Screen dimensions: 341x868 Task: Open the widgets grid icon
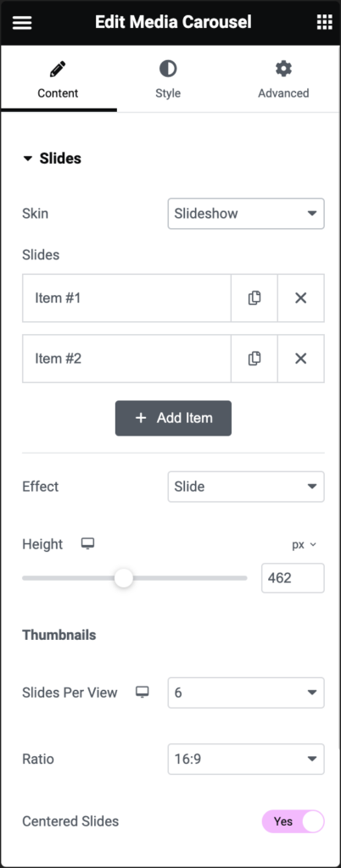[x=324, y=22]
